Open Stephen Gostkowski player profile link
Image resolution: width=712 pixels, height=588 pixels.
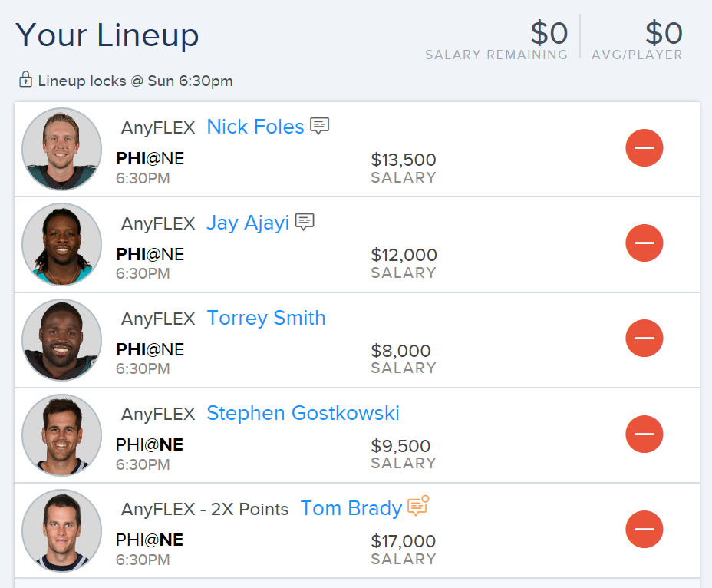pyautogui.click(x=303, y=413)
